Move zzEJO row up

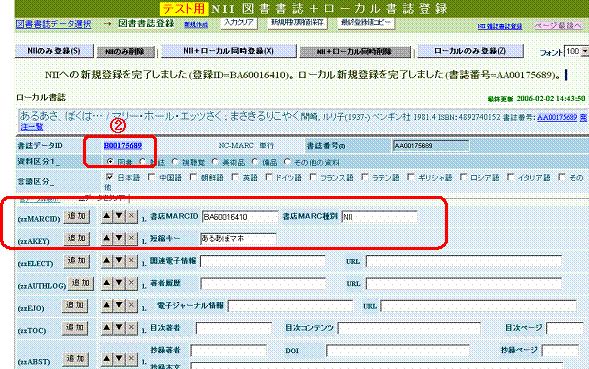(x=107, y=305)
